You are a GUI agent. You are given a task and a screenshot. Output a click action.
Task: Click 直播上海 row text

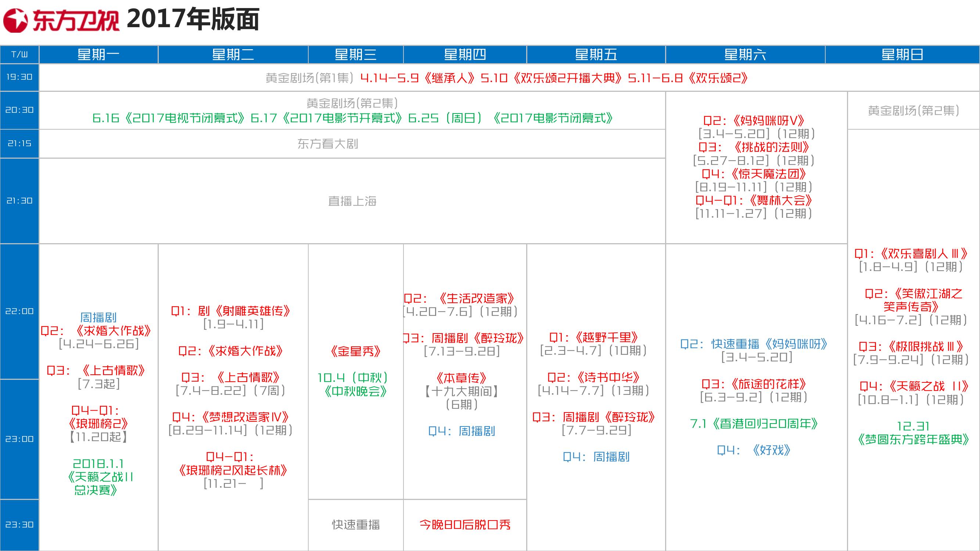point(352,201)
